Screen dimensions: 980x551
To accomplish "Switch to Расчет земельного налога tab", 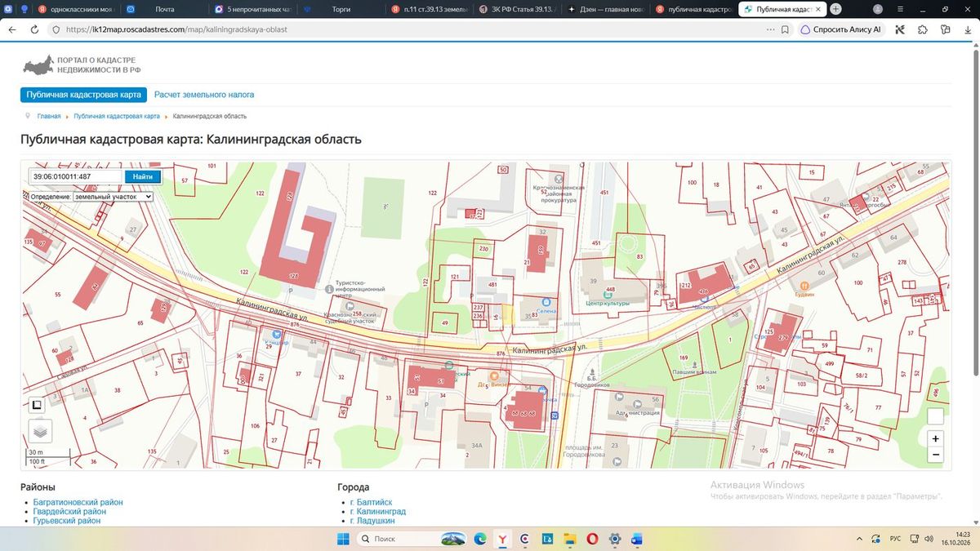I will coord(204,95).
